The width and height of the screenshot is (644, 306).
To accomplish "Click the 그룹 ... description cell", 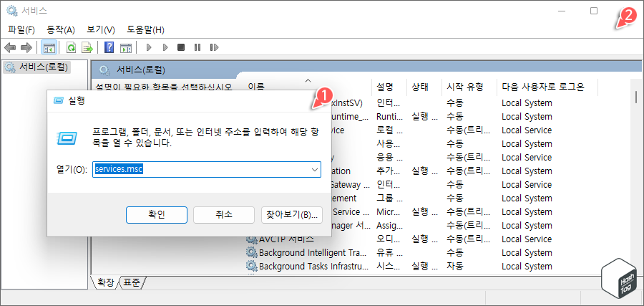I will [389, 199].
